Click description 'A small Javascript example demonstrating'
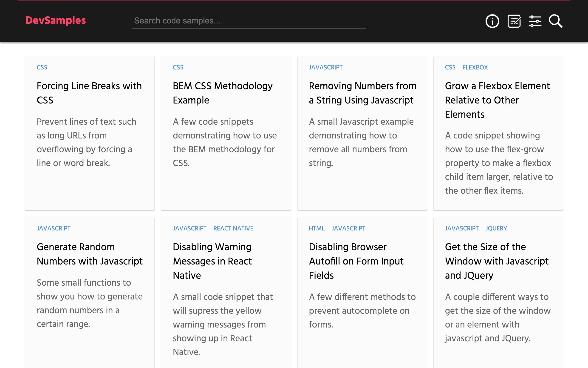 [x=361, y=142]
